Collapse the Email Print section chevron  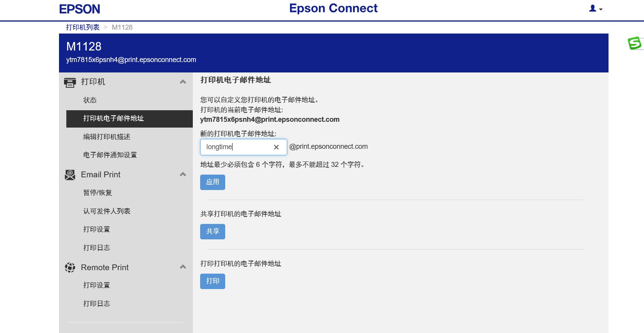tap(183, 175)
